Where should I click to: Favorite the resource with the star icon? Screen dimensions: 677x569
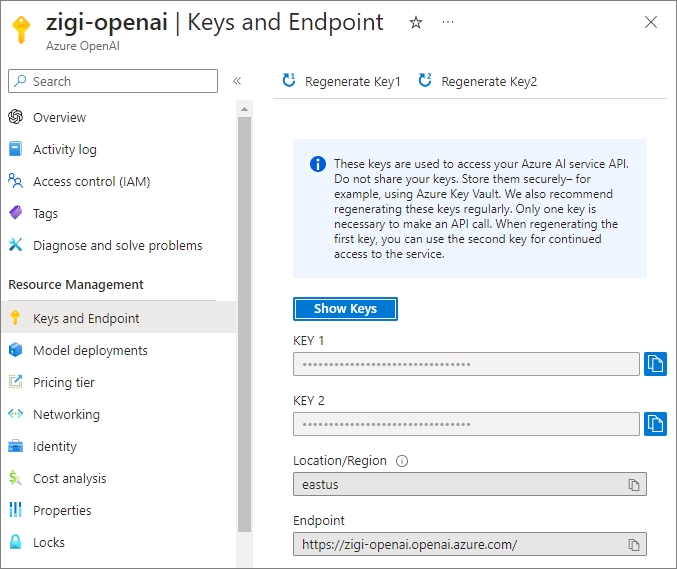[x=416, y=22]
